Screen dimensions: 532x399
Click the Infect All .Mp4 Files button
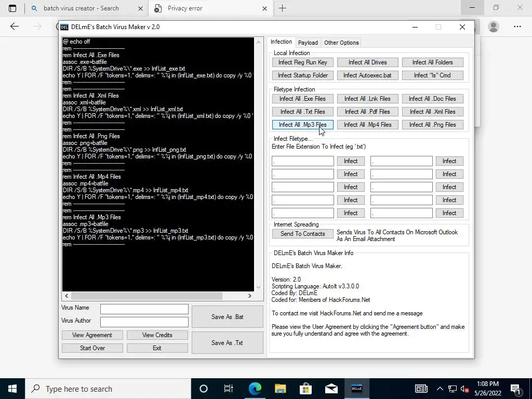coord(367,125)
